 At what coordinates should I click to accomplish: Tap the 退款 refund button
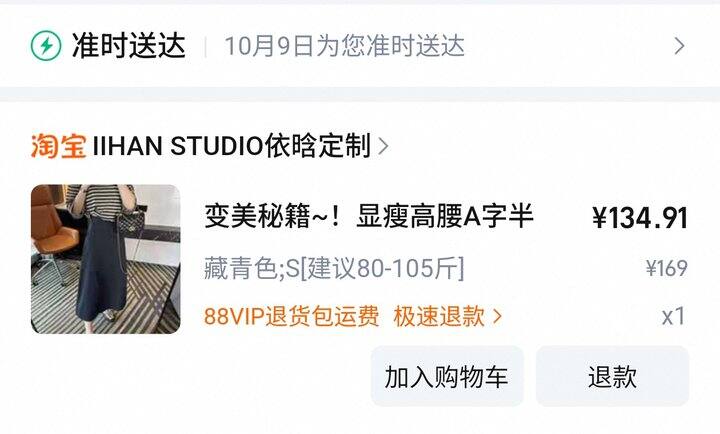coord(613,376)
